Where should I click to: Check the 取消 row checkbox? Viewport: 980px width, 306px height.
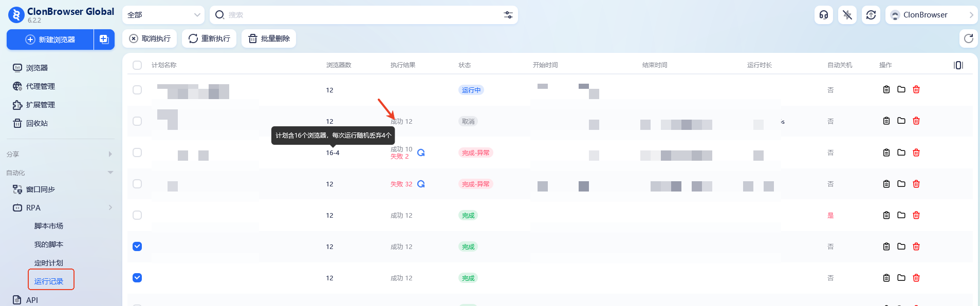tap(137, 121)
